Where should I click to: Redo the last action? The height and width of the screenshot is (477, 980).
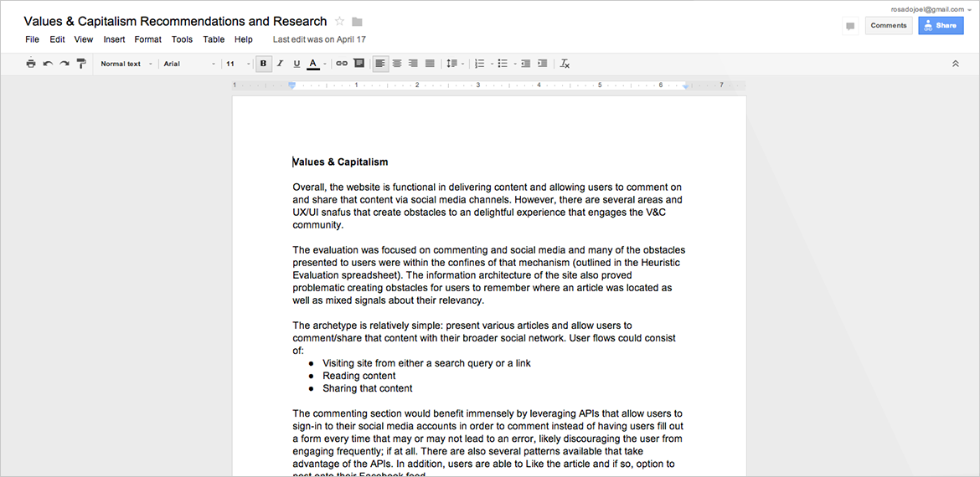pos(64,64)
